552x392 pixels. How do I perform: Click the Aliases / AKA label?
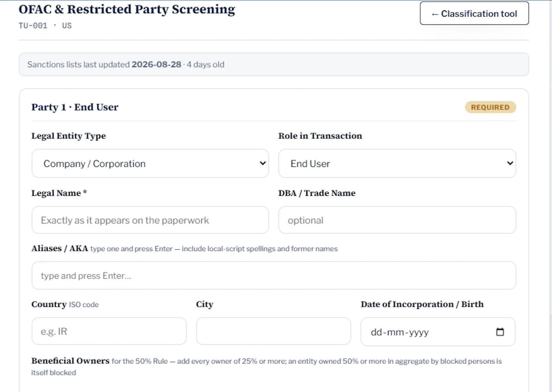[60, 248]
